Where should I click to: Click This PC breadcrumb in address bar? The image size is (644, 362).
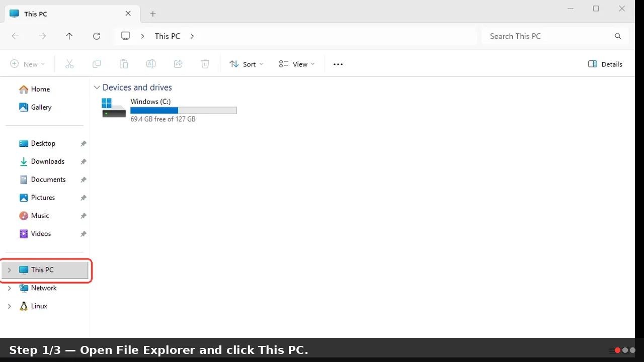168,36
